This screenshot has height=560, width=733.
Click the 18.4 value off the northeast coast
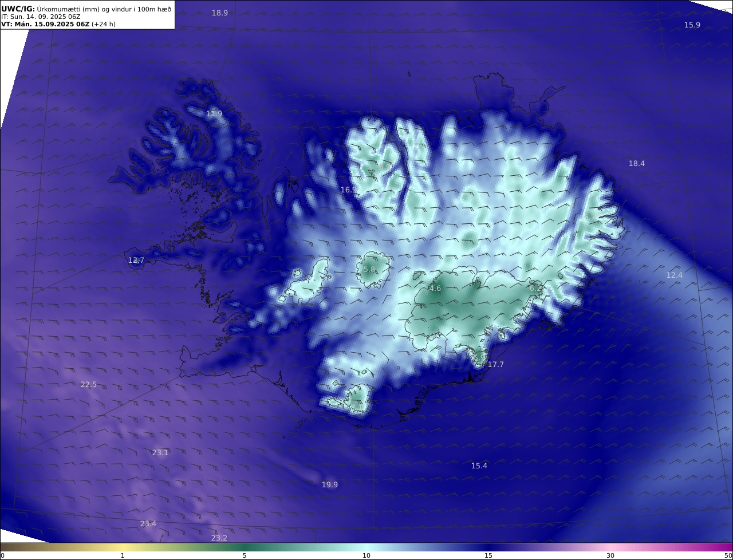click(x=637, y=163)
